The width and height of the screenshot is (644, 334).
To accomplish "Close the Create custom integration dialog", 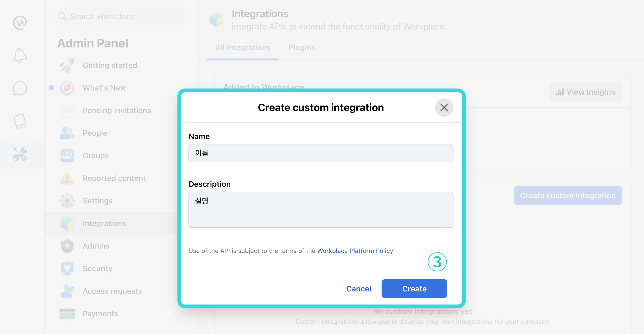I will click(444, 107).
